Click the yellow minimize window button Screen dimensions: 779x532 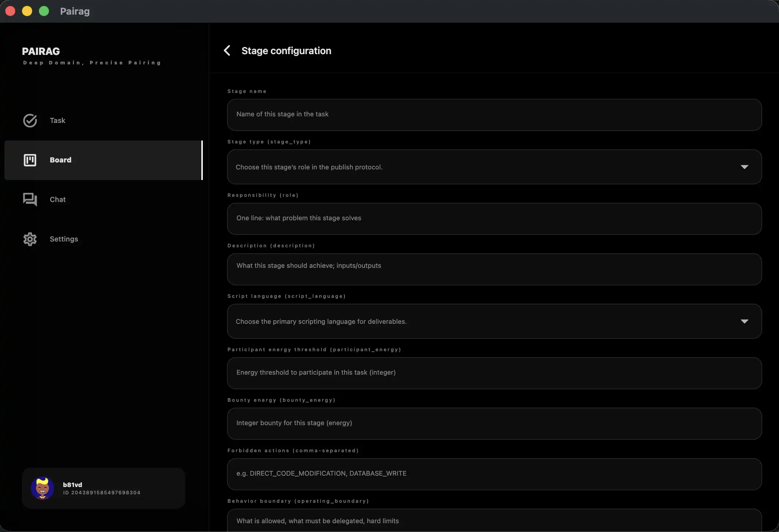point(27,11)
